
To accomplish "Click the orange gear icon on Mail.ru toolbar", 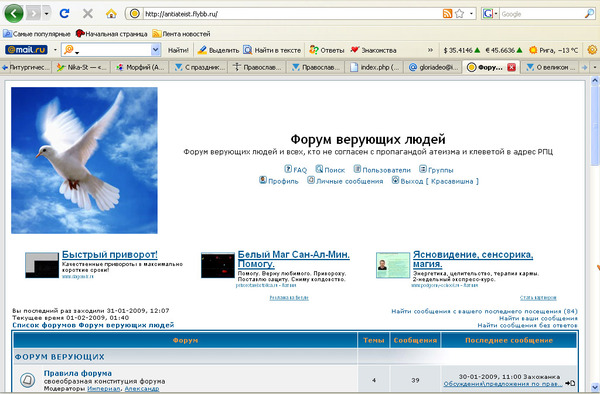I will pos(592,50).
